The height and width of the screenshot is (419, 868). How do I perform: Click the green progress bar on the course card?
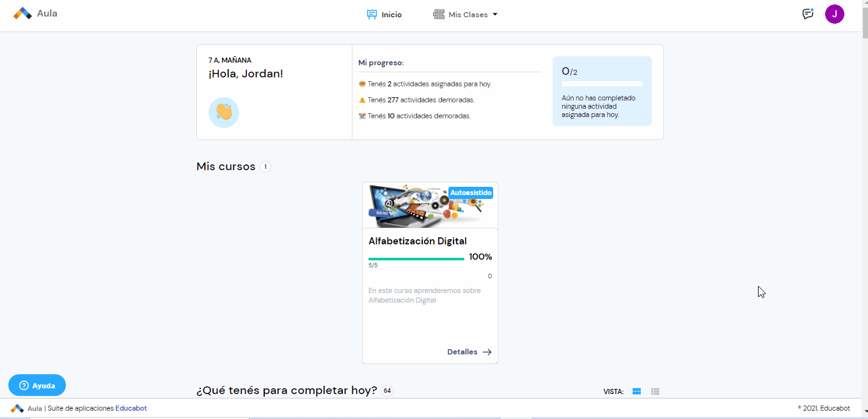point(416,258)
